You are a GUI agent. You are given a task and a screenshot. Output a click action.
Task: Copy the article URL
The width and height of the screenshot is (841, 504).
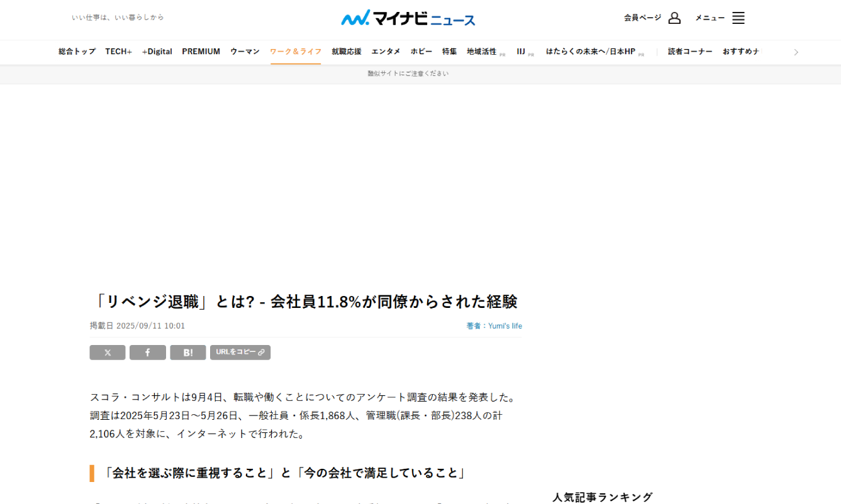point(240,353)
